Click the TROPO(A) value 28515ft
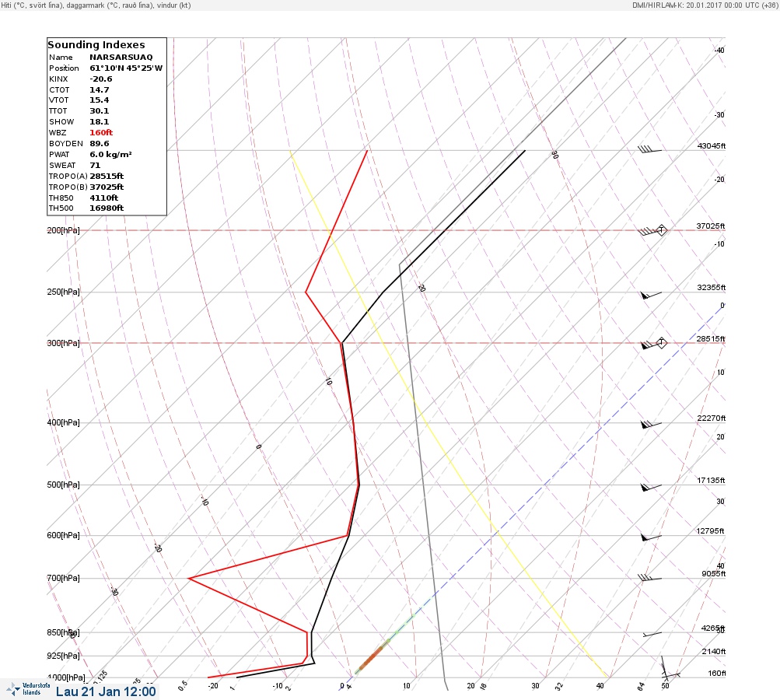Image resolution: width=780 pixels, height=700 pixels. tap(107, 177)
